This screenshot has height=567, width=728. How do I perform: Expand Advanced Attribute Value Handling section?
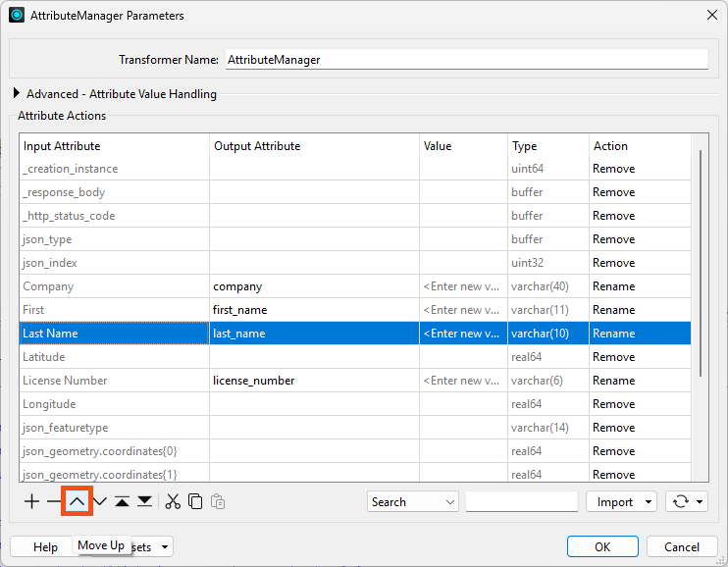pyautogui.click(x=17, y=94)
